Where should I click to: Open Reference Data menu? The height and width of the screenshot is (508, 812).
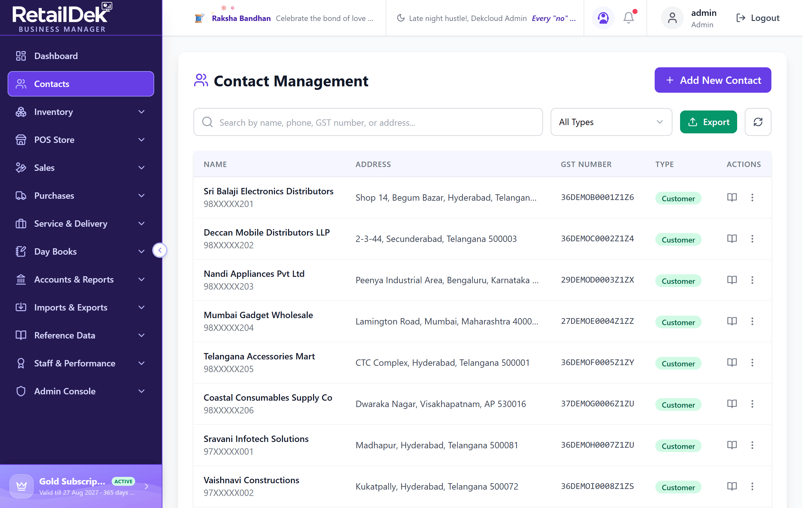click(x=81, y=335)
